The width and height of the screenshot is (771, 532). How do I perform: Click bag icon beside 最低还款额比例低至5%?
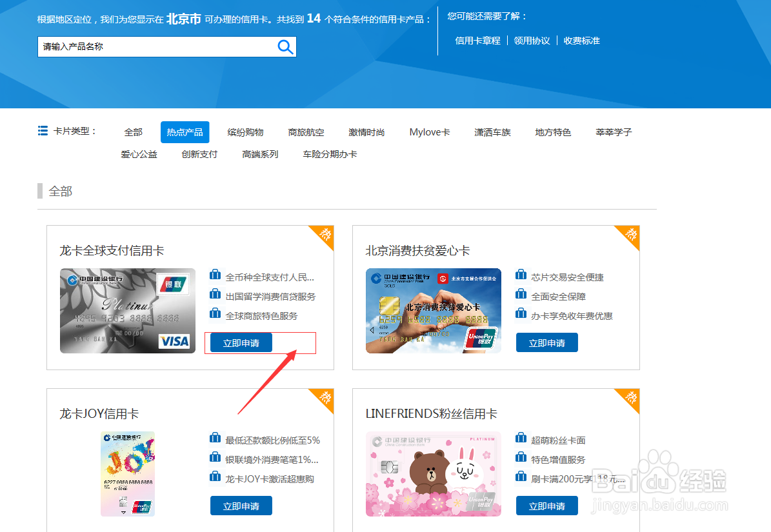(x=215, y=437)
